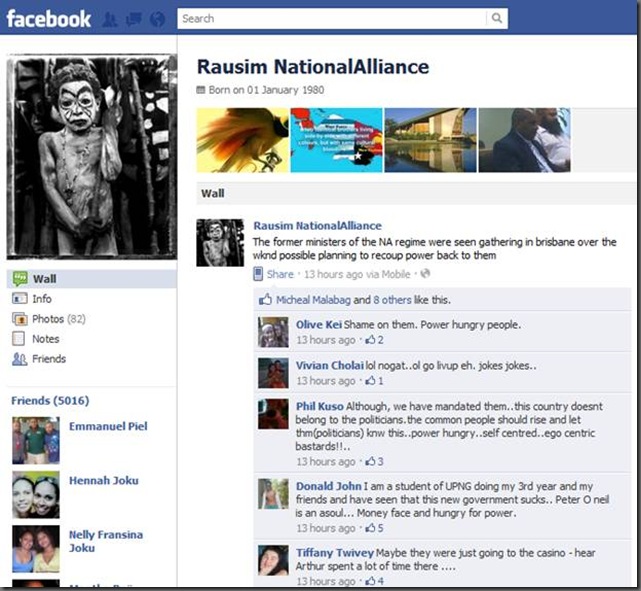Click the mobile phone icon beside Share

coord(258,274)
